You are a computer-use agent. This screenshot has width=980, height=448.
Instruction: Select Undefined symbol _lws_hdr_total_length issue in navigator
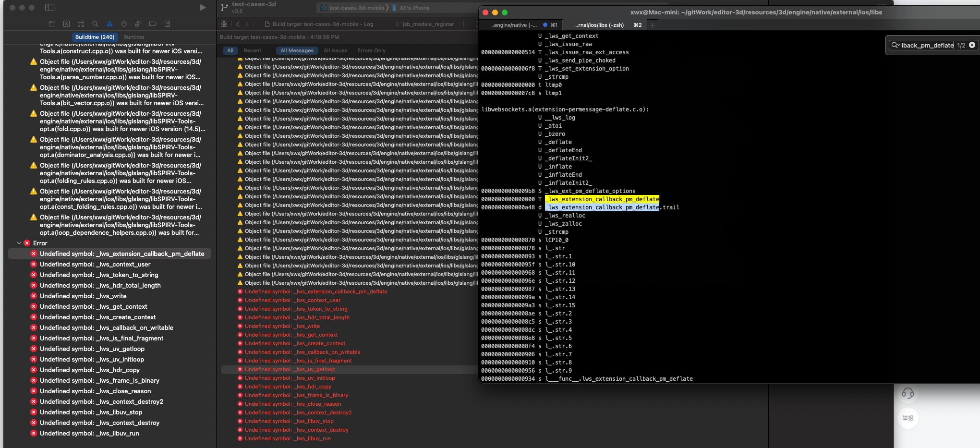pyautogui.click(x=109, y=286)
